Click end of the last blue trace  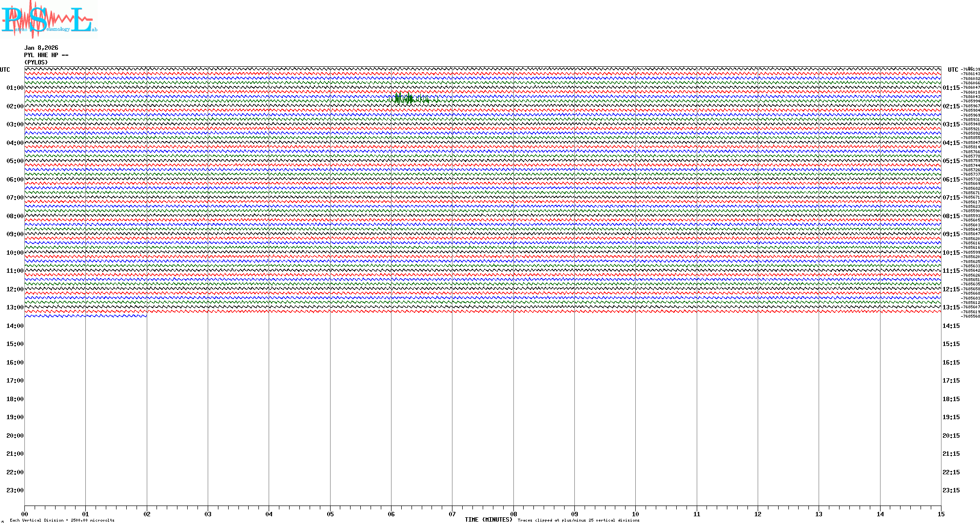(146, 316)
